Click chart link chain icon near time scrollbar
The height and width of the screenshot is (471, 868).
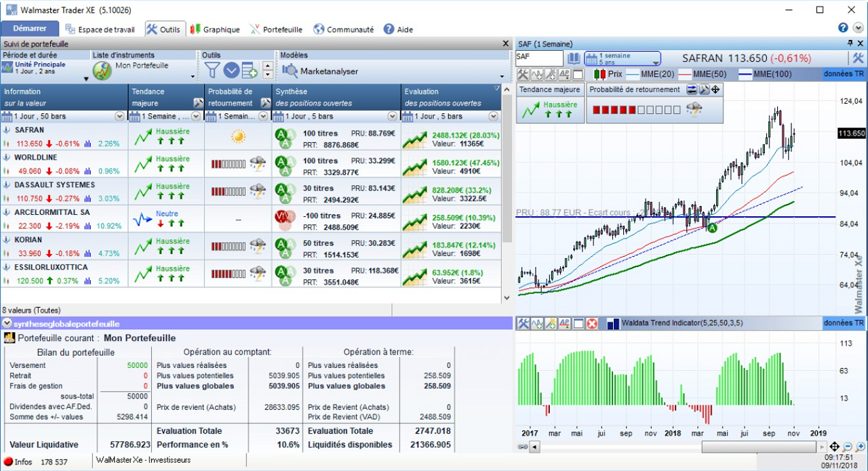click(522, 447)
